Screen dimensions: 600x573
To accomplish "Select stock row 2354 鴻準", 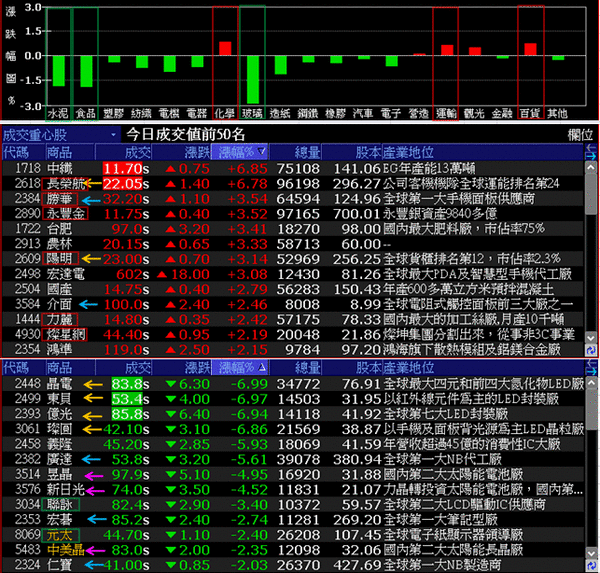I will point(293,349).
